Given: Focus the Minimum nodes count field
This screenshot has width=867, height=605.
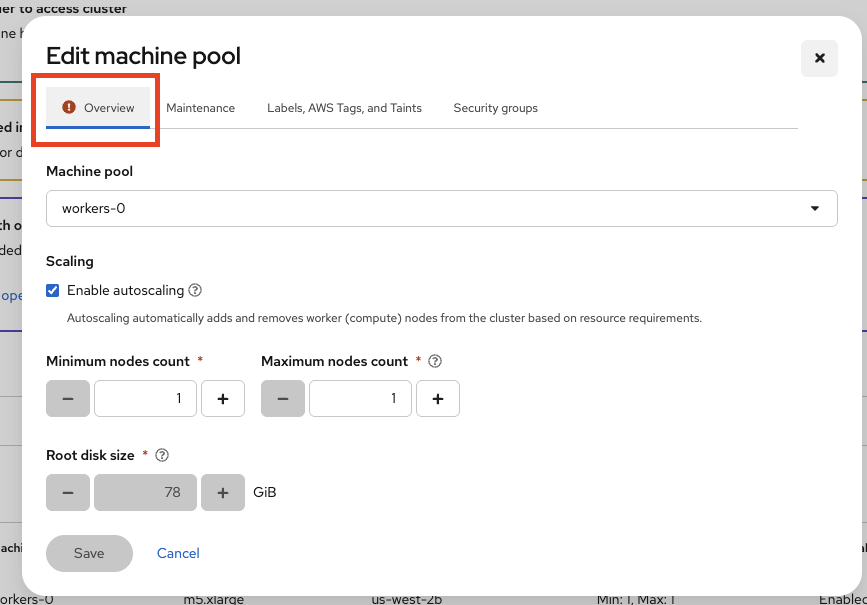Looking at the screenshot, I should coord(145,399).
